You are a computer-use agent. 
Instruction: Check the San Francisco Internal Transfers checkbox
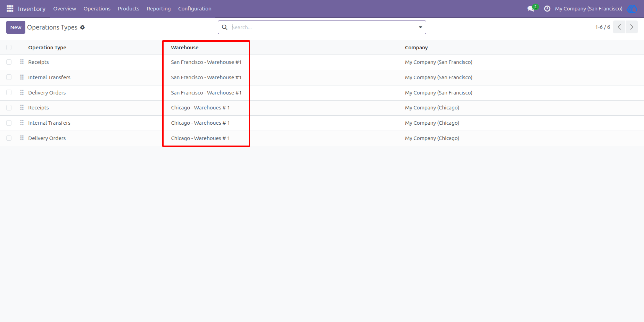[x=9, y=77]
